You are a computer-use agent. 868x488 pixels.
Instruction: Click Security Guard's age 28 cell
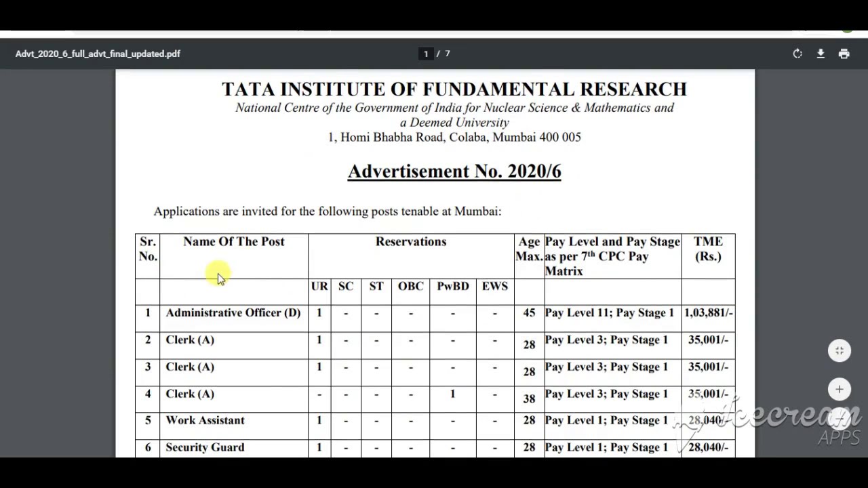coord(529,447)
